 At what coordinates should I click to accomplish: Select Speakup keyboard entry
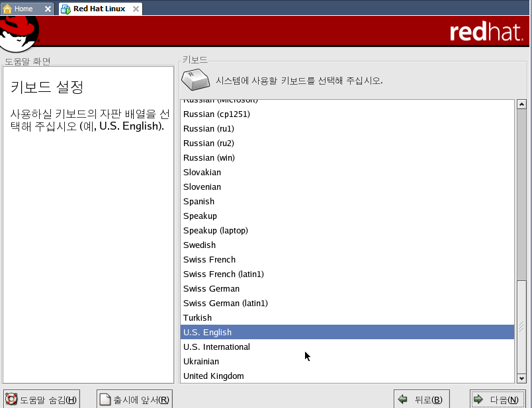(x=347, y=216)
